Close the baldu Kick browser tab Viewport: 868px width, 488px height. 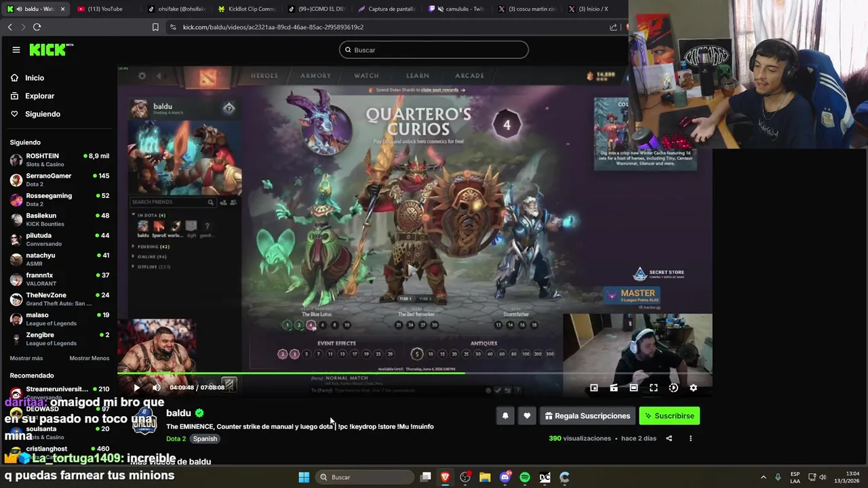click(x=62, y=9)
